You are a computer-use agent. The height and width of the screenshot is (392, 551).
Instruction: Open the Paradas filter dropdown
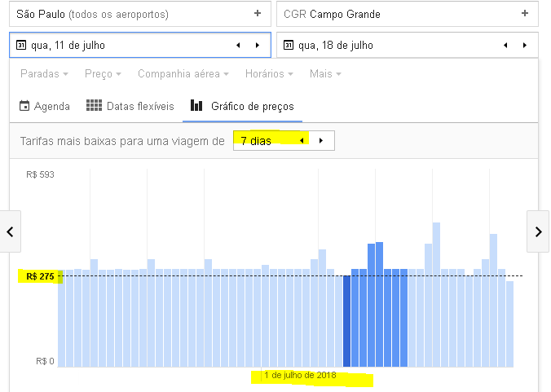(44, 74)
